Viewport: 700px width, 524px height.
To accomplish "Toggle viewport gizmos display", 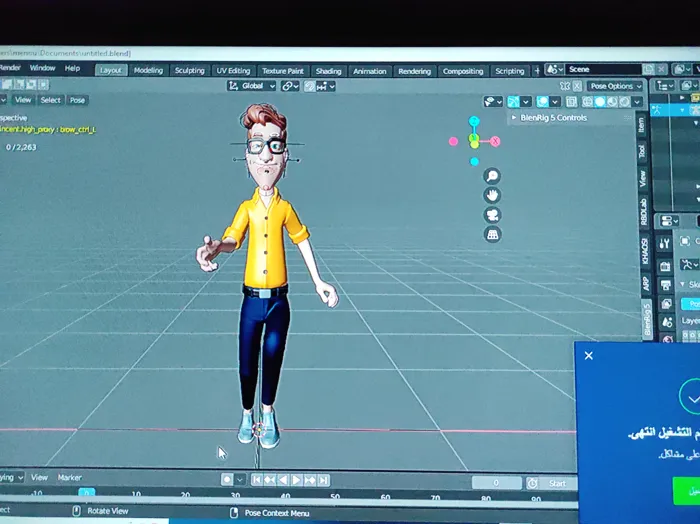I will pyautogui.click(x=513, y=102).
